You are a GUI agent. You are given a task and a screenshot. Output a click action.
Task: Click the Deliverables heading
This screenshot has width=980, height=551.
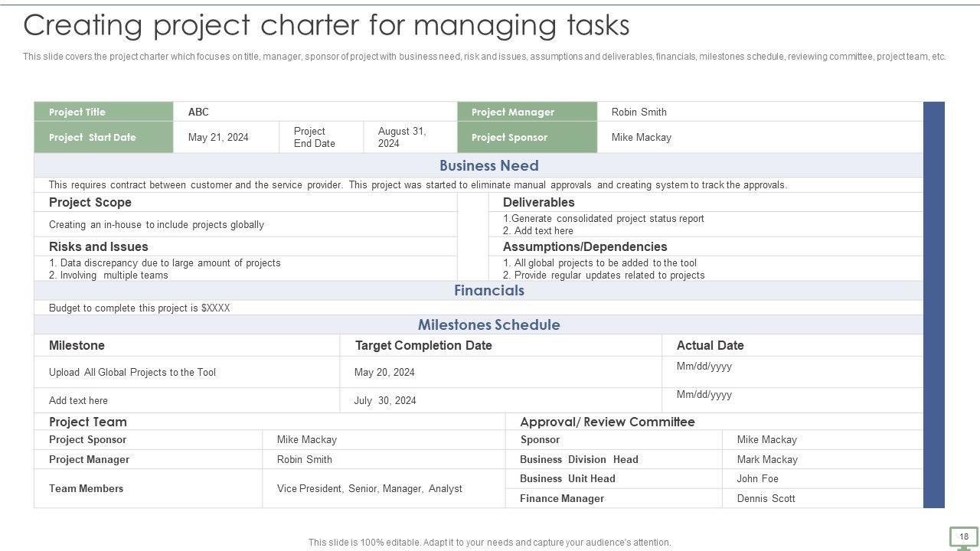coord(538,203)
